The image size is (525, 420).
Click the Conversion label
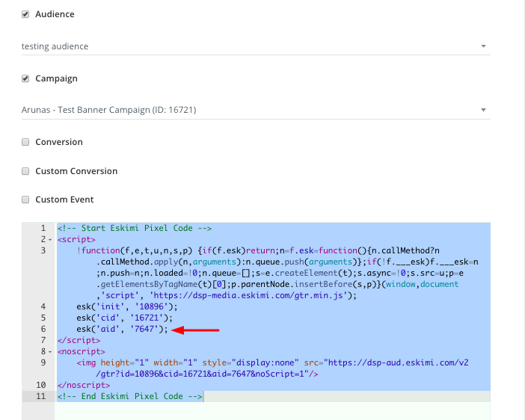59,142
